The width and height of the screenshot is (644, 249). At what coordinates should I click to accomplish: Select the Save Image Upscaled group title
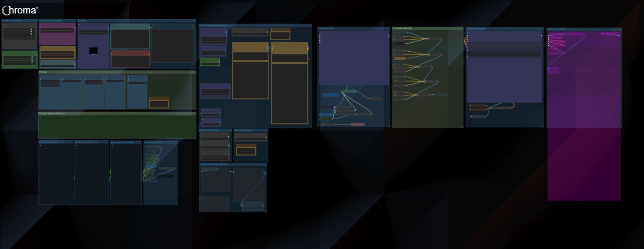click(x=122, y=142)
